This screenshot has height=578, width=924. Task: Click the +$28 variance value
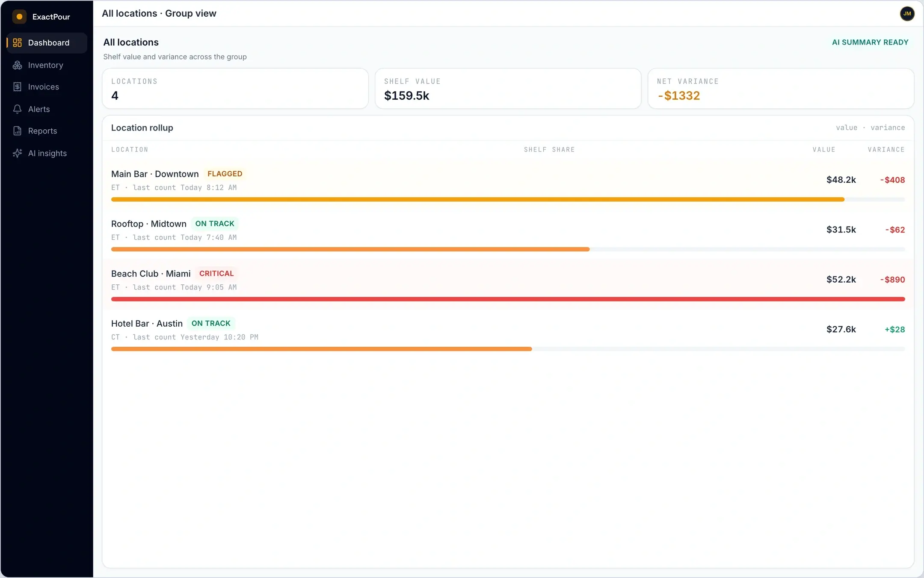(894, 329)
